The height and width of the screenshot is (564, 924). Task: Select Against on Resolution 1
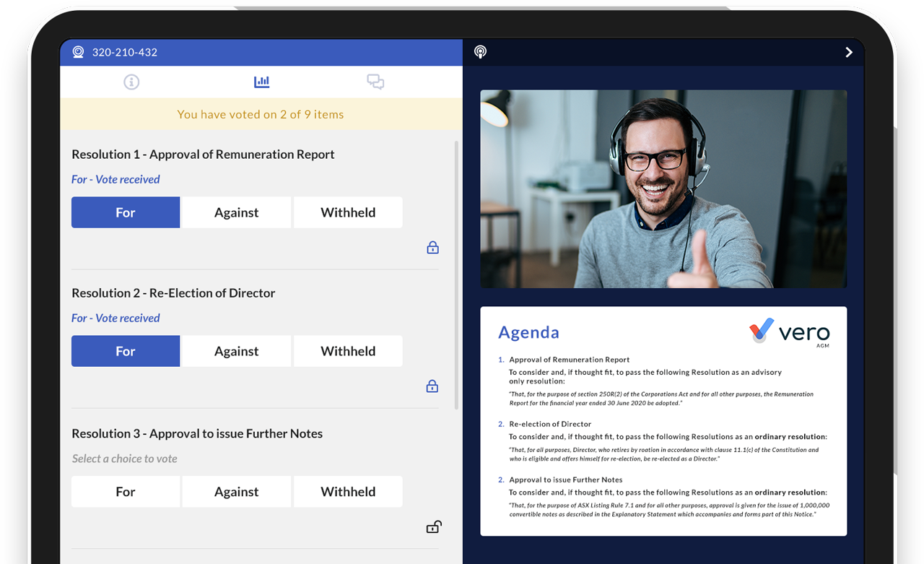coord(236,212)
